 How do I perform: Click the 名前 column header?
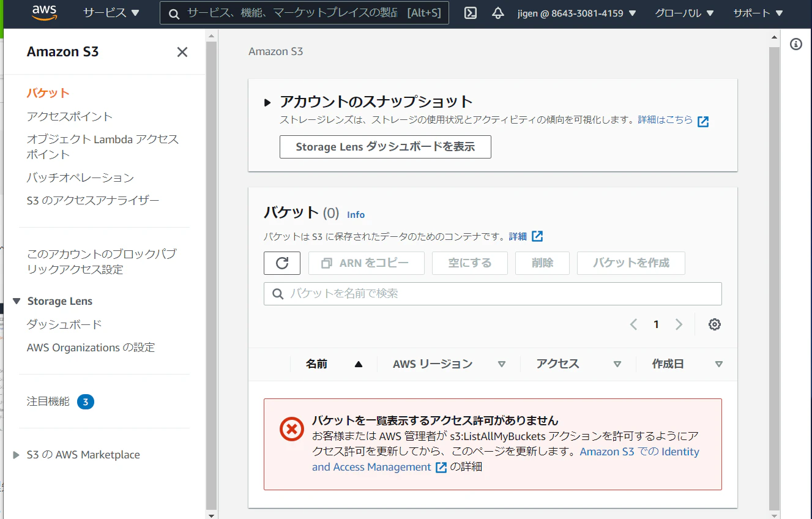click(316, 364)
